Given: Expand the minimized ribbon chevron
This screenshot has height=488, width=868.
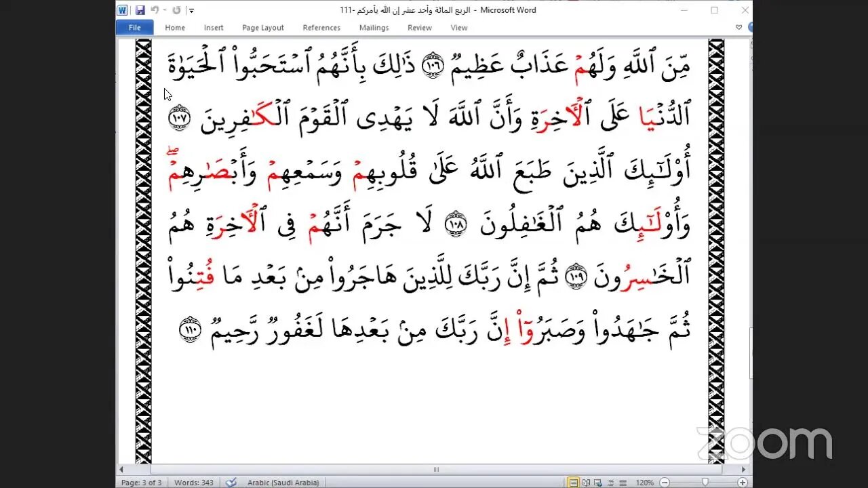Looking at the screenshot, I should coord(738,28).
